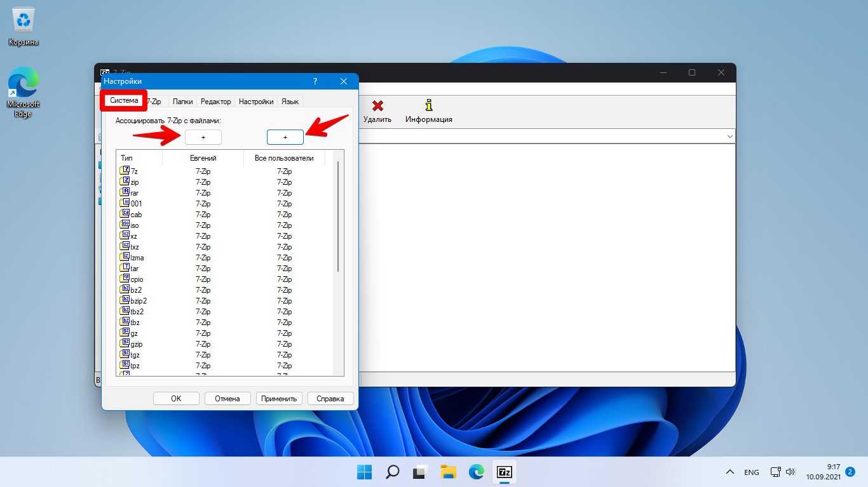Select the 7z file type icon
The height and width of the screenshot is (487, 868).
click(125, 171)
